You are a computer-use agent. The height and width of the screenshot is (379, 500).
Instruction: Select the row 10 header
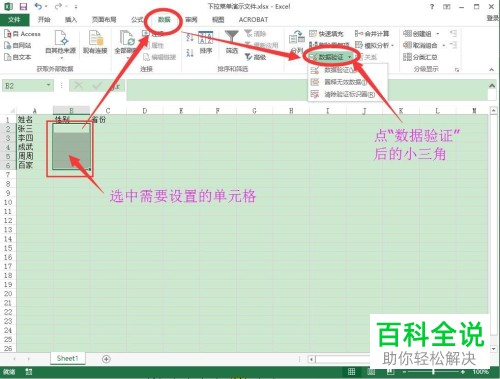tap(8, 202)
